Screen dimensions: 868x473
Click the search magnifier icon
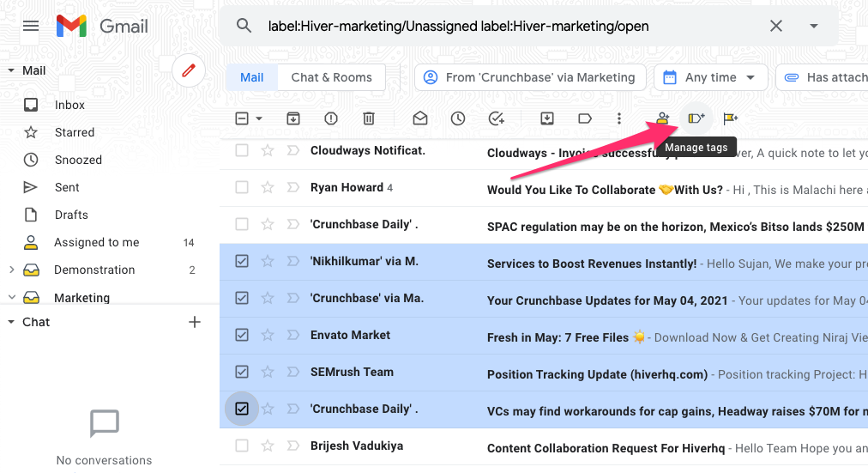(244, 26)
